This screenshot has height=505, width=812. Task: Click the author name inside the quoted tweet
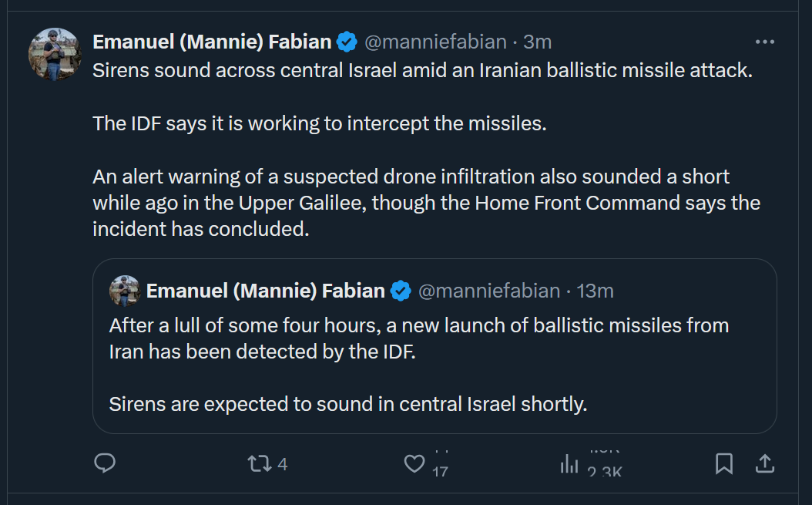266,291
